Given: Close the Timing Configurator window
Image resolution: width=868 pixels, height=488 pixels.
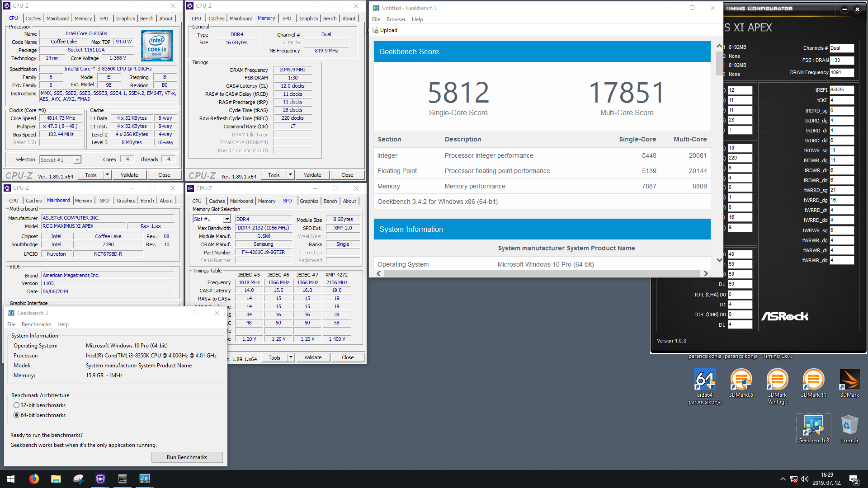Looking at the screenshot, I should coord(857,9).
